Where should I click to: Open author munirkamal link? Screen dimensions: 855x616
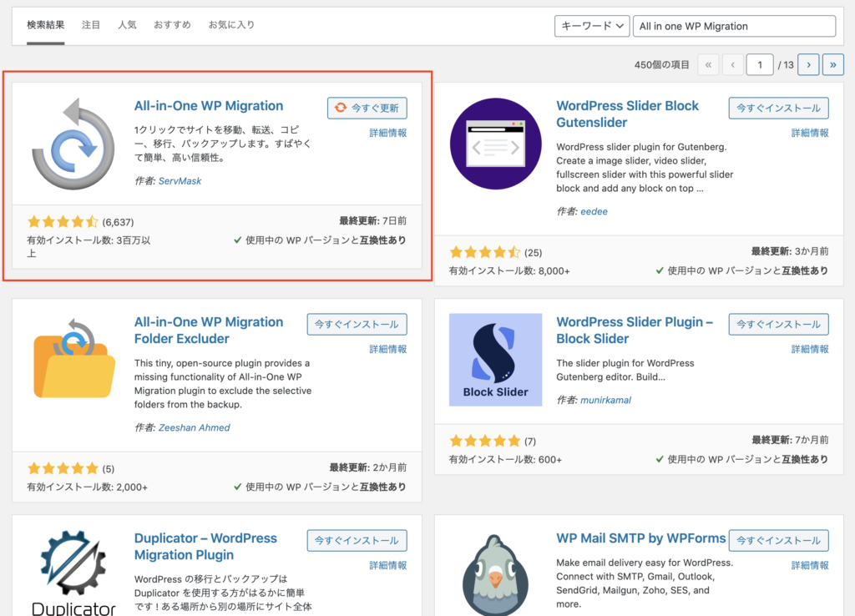pyautogui.click(x=606, y=400)
